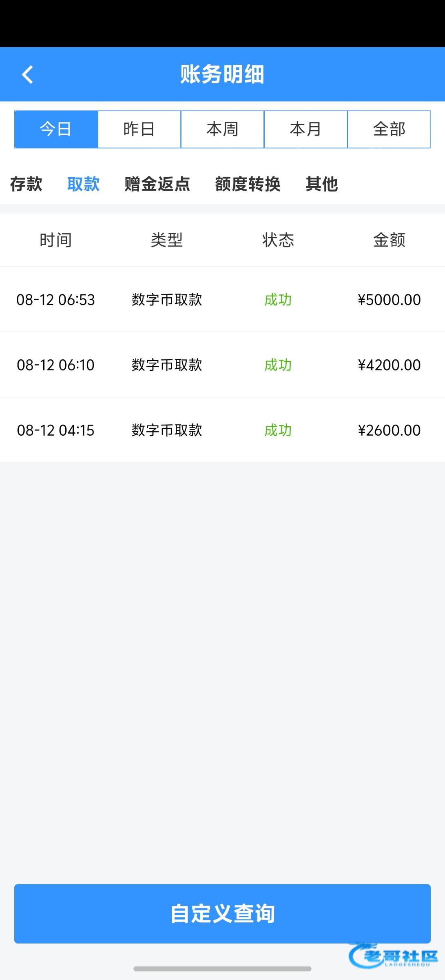Click the 自定义查询 button
The width and height of the screenshot is (445, 980).
pos(222,913)
